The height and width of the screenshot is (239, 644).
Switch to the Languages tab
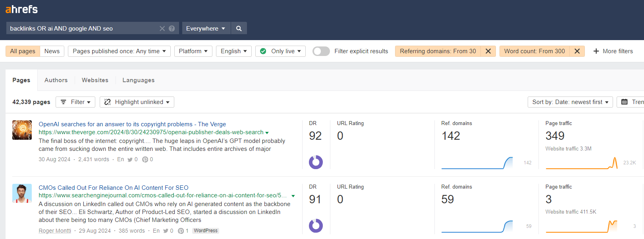coord(139,80)
